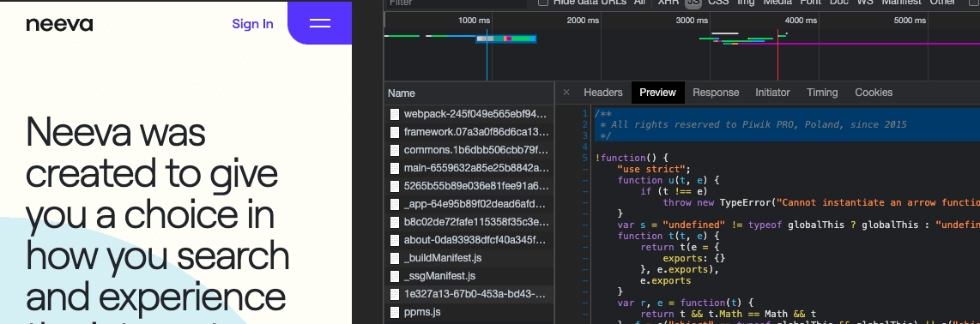Select the JS request type filter

(x=693, y=3)
